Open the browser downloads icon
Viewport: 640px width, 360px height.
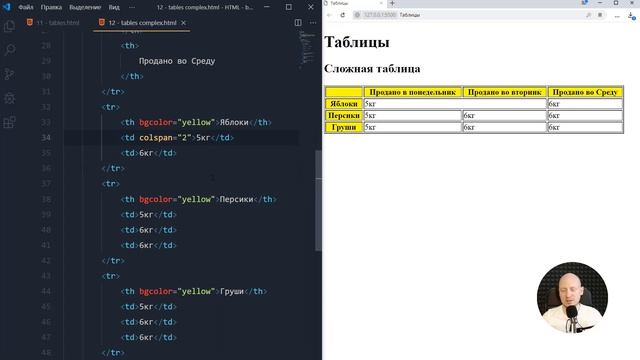tap(631, 16)
